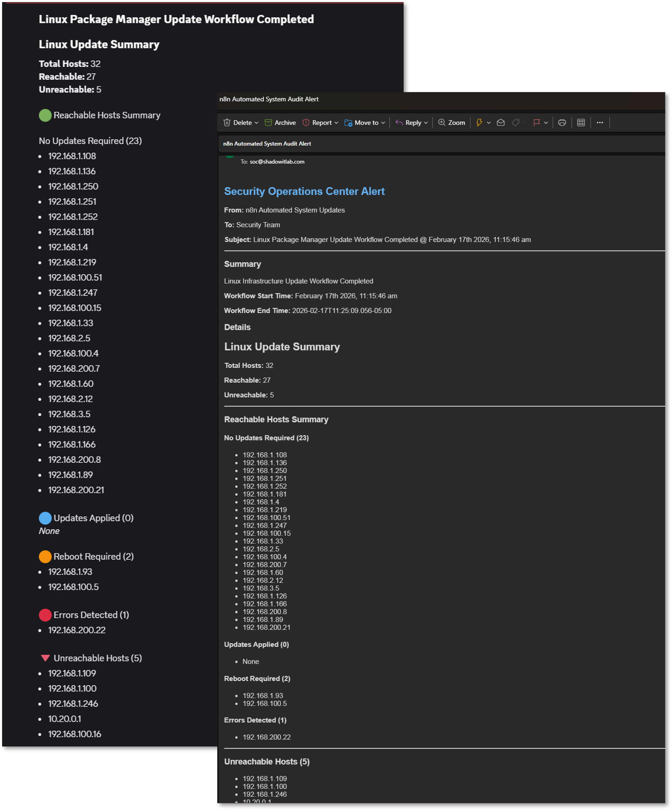
Task: Click the quick-actions lightning icon
Action: pyautogui.click(x=479, y=123)
